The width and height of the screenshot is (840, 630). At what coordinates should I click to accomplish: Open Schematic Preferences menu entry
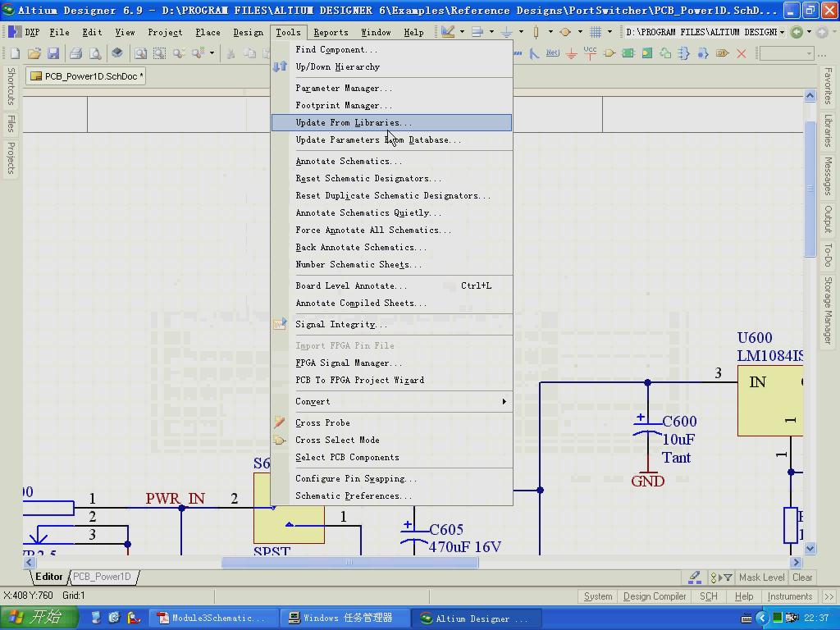pos(391,496)
